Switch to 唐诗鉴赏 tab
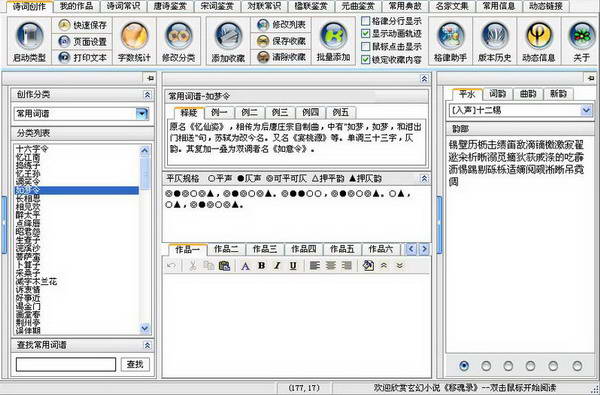Screen dimensions: 600x395 (x=170, y=6)
